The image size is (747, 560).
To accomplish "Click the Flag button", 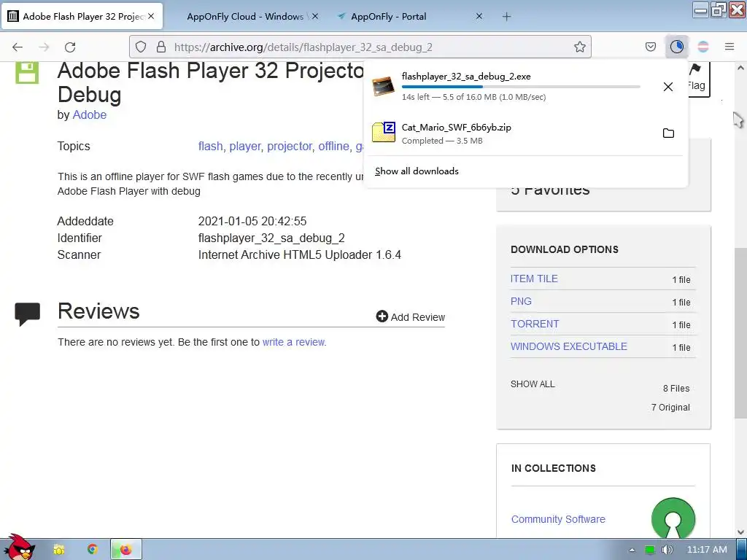I will pos(697,79).
